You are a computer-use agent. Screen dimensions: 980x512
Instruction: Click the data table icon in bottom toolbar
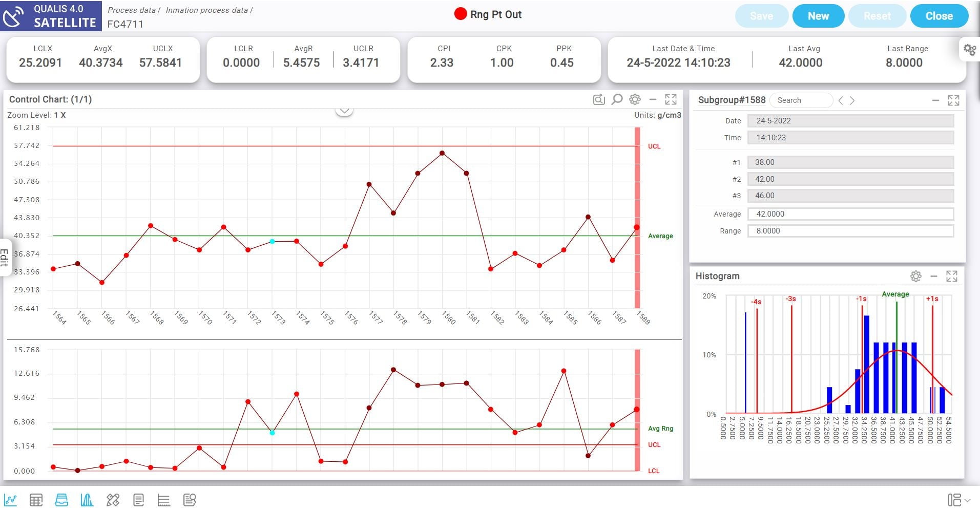(x=36, y=500)
